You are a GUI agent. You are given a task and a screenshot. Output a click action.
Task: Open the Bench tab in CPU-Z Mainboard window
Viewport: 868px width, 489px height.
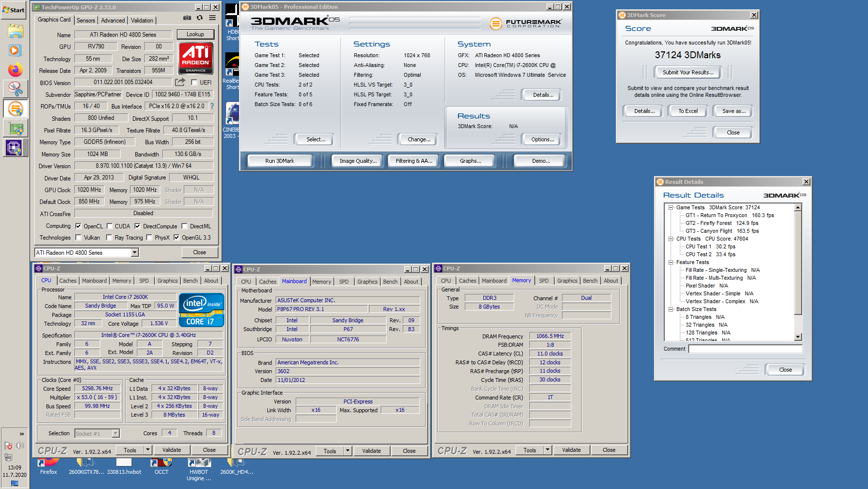[x=391, y=282]
